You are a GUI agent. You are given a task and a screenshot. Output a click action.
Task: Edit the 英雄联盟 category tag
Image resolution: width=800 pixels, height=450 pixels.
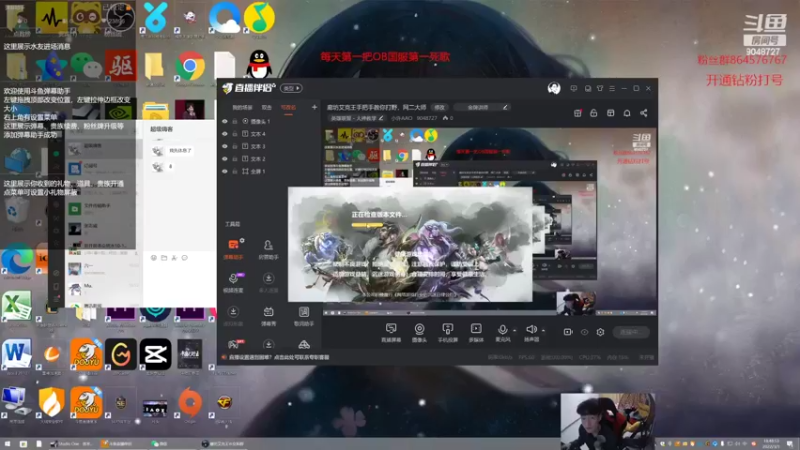click(357, 118)
